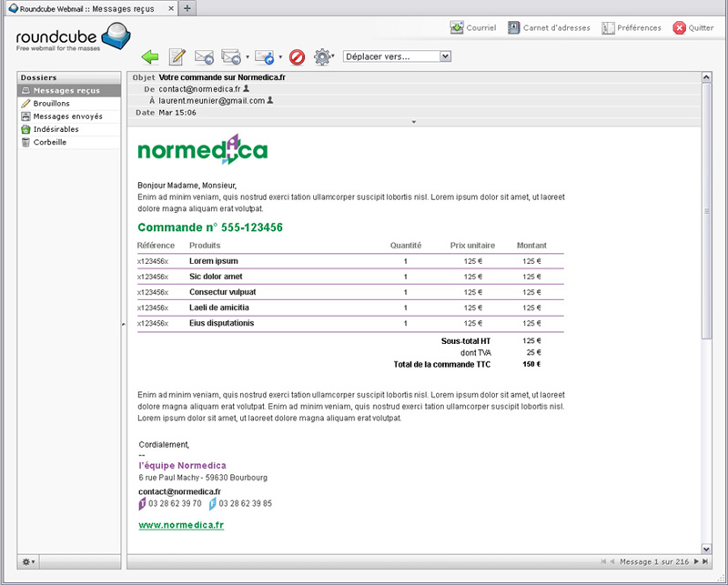Click the Brouillons pencil icon

coord(26,104)
